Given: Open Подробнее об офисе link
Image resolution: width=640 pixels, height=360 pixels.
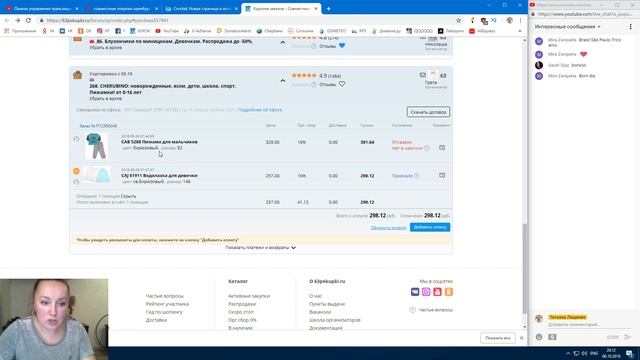Looking at the screenshot, I should [260, 110].
